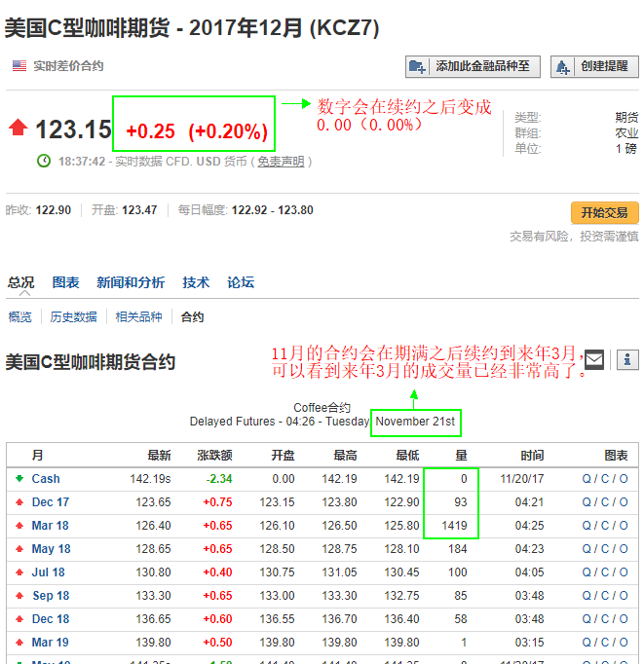644x664 pixels.
Task: Click the main price 123.15
Action: (x=73, y=129)
